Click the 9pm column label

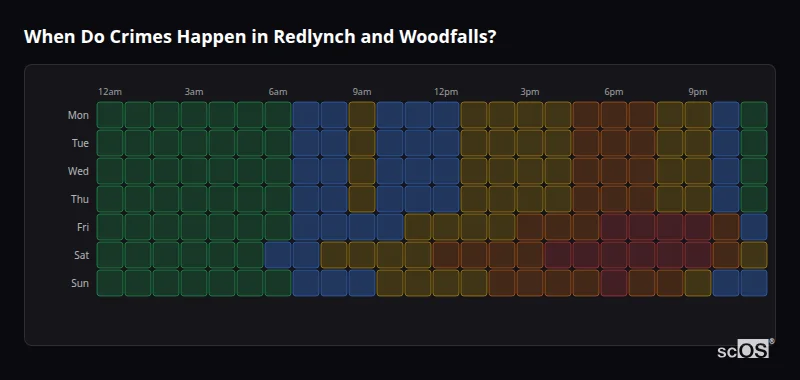[x=698, y=92]
